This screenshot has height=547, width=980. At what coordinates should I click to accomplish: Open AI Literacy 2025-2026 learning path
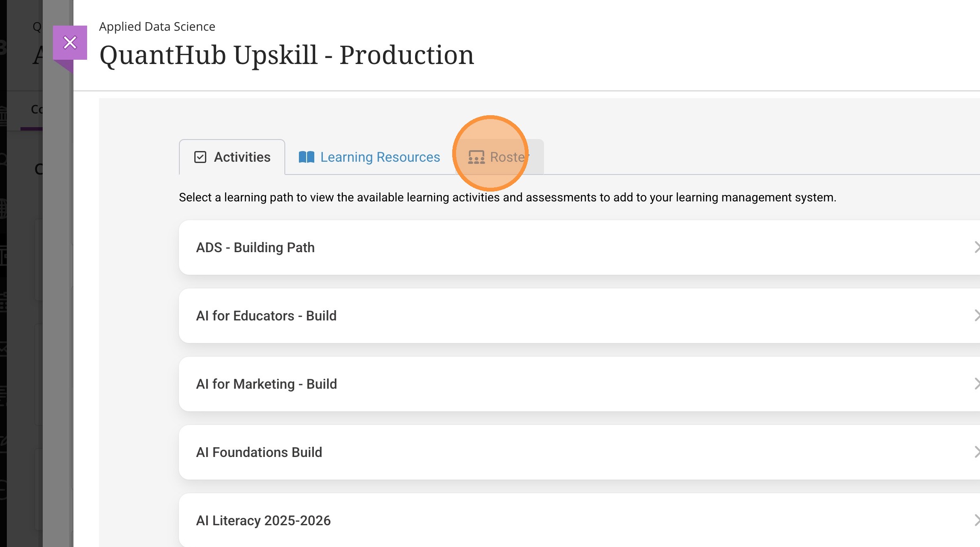[263, 521]
